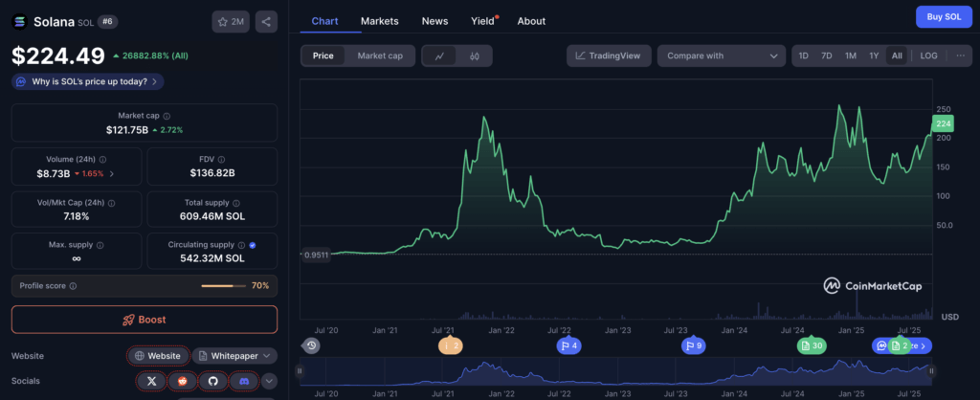Viewport: 980px width, 400px height.
Task: Select the Market cap chart toggle
Action: (380, 56)
